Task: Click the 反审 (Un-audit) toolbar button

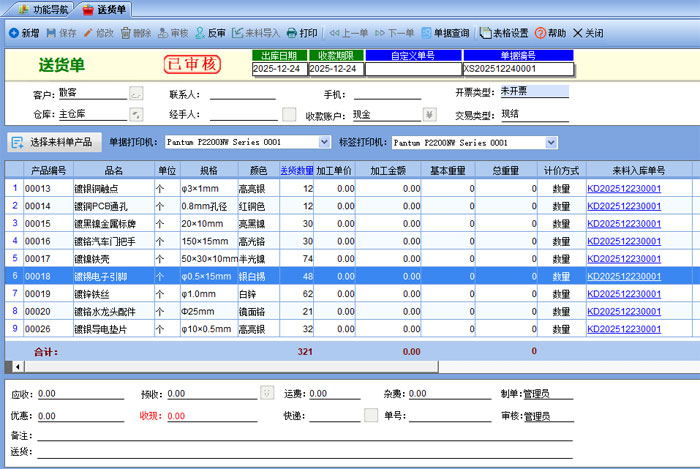Action: point(209,33)
